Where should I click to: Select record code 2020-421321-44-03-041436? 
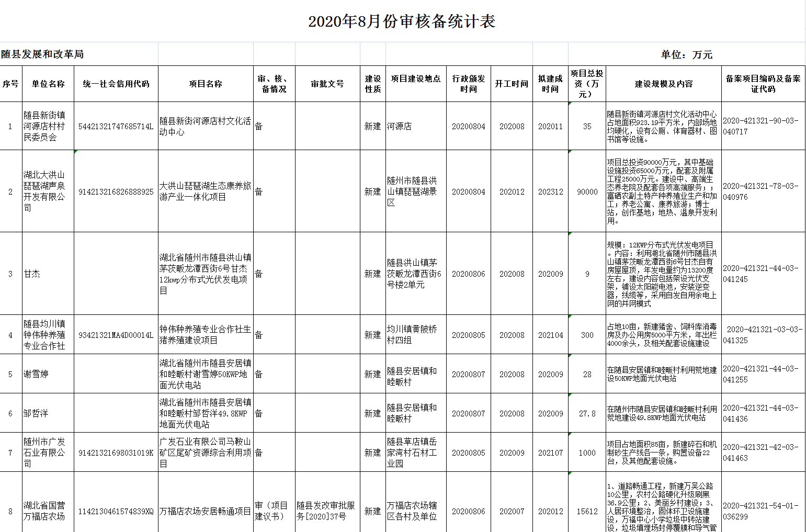pos(763,413)
